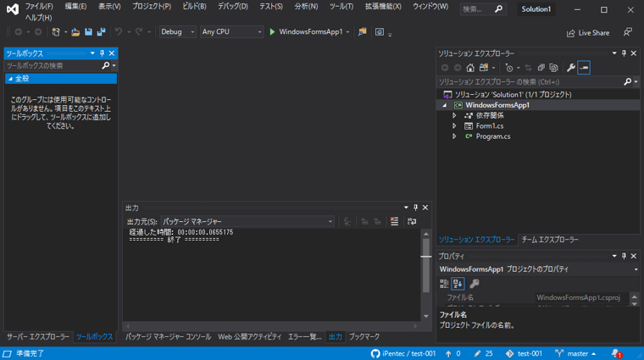Open the ビルド(B) menu
This screenshot has height=360, width=644.
pyautogui.click(x=194, y=6)
